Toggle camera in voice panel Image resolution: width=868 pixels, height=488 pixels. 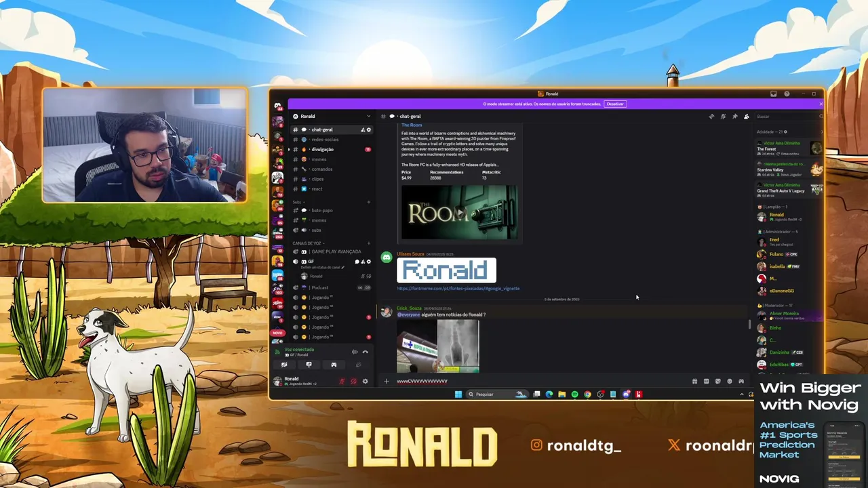(x=284, y=365)
